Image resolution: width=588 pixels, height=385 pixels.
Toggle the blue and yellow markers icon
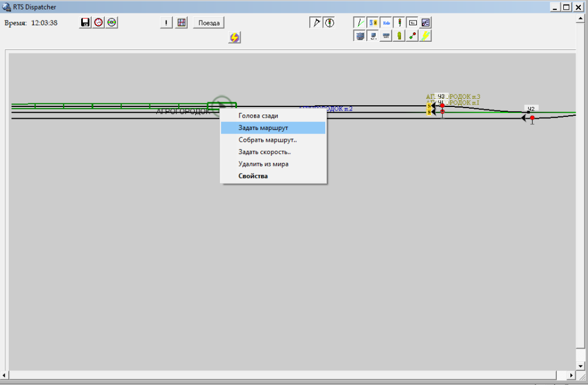click(x=373, y=22)
